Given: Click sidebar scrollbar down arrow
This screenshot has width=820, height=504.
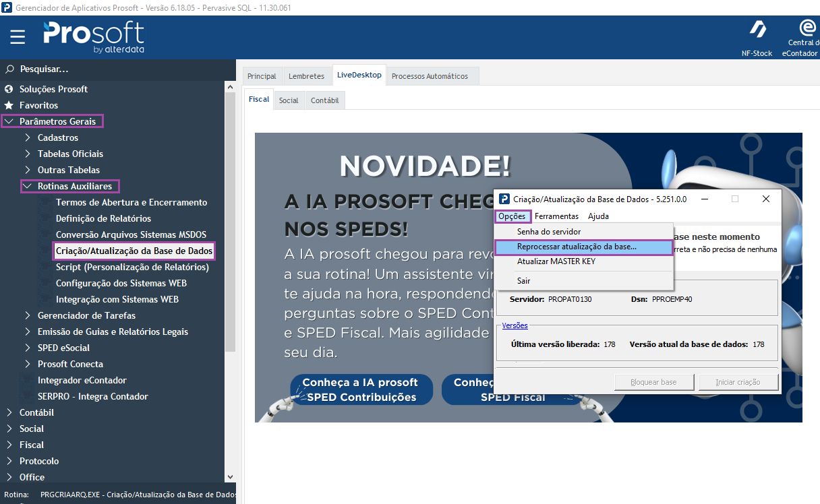Looking at the screenshot, I should click(x=230, y=477).
